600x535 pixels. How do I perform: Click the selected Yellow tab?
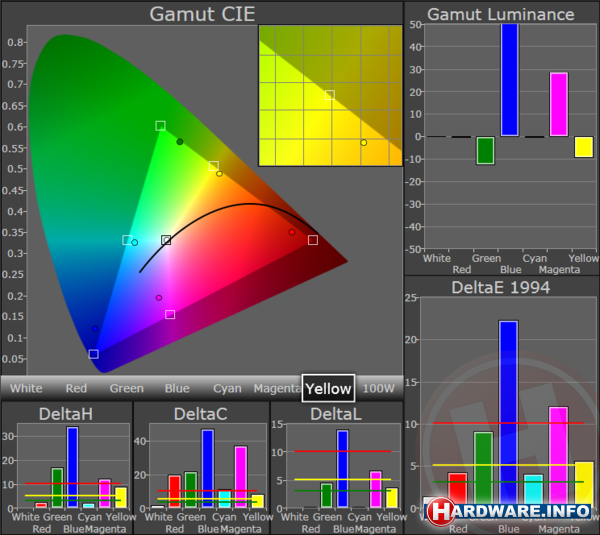(328, 388)
